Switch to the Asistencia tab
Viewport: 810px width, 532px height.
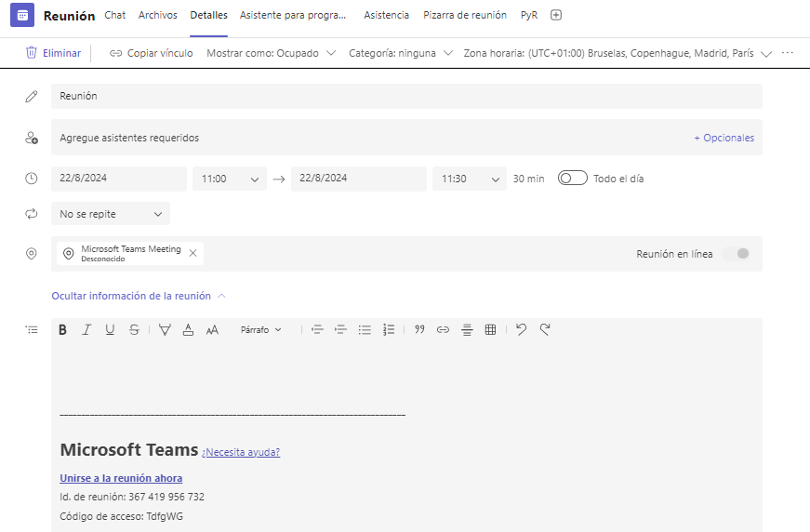point(387,15)
